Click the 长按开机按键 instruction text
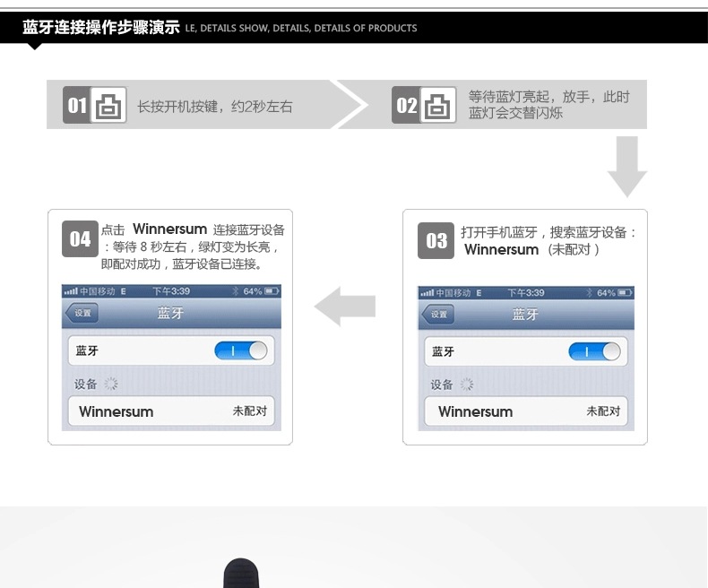 click(x=215, y=107)
